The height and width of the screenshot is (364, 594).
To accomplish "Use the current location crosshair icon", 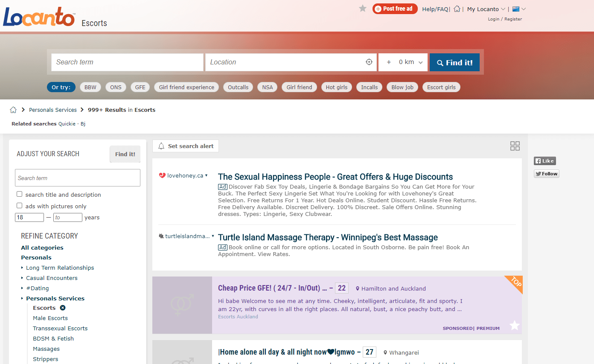I will click(x=369, y=62).
